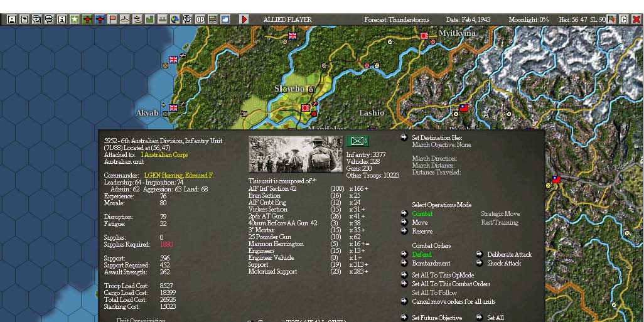Click 'Moonlight: 0%' in top bar
The height and width of the screenshot is (322, 644).
(529, 19)
